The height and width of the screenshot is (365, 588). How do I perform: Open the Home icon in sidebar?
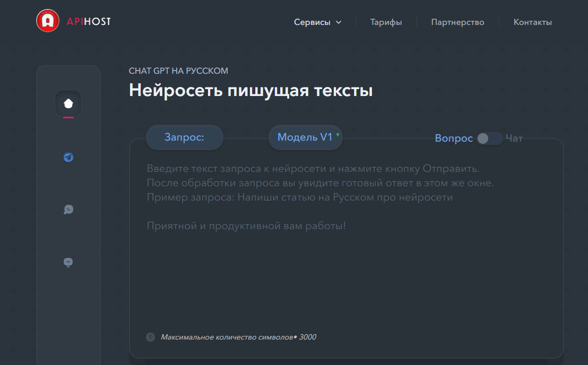pyautogui.click(x=68, y=103)
